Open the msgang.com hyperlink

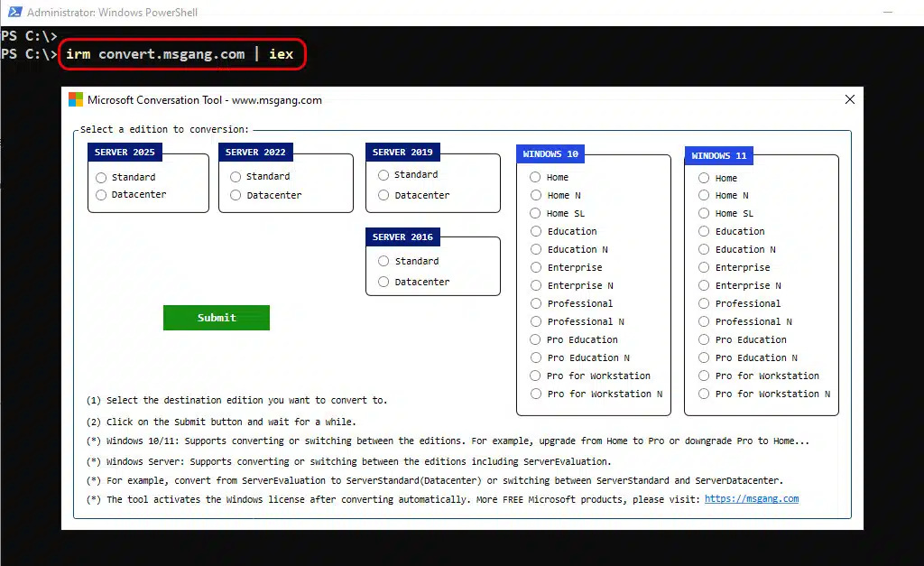[751, 499]
